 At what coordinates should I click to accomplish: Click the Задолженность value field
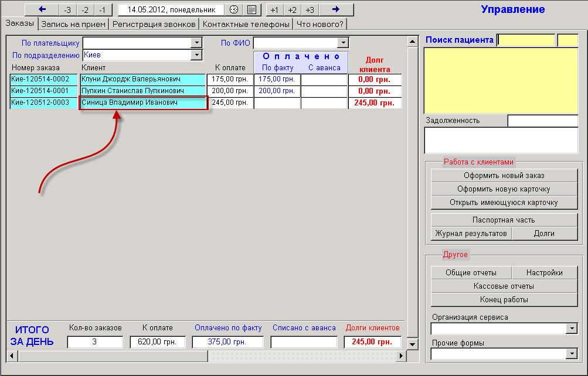click(x=543, y=121)
